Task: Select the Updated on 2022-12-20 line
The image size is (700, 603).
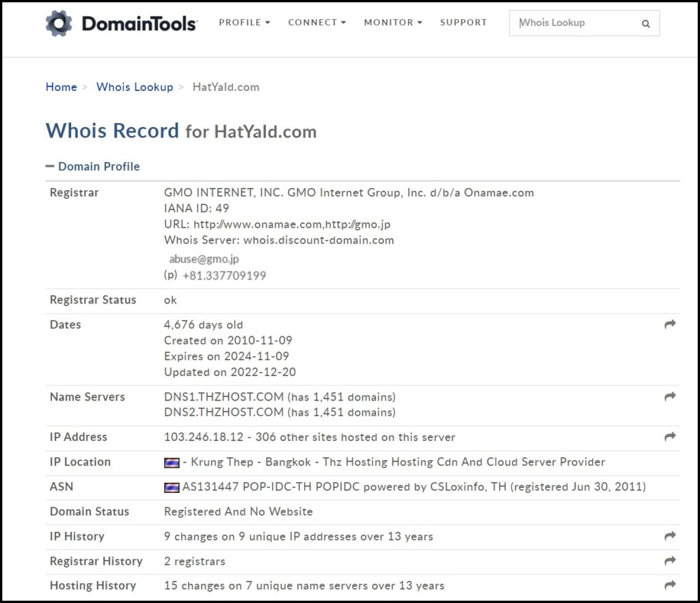Action: click(x=230, y=372)
